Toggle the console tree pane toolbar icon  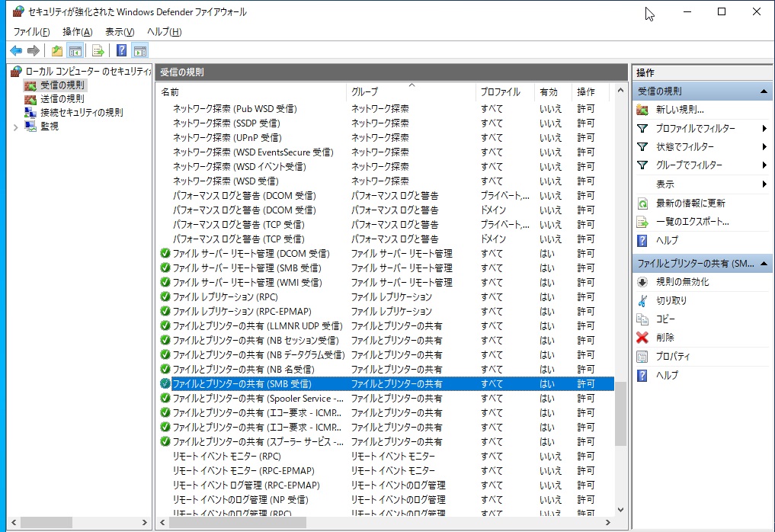coord(75,50)
